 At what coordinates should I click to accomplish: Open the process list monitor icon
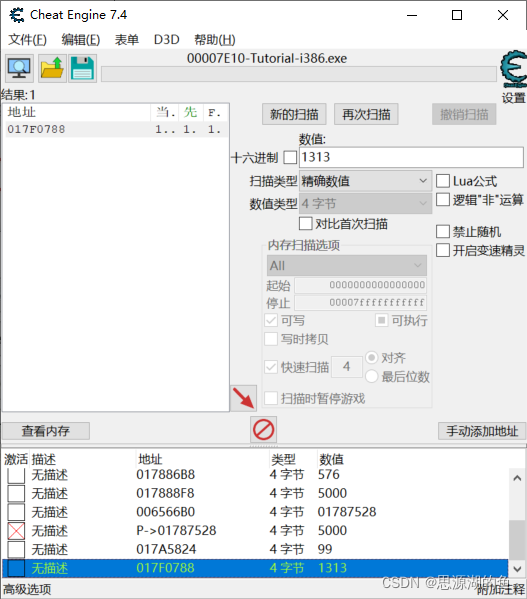19,68
